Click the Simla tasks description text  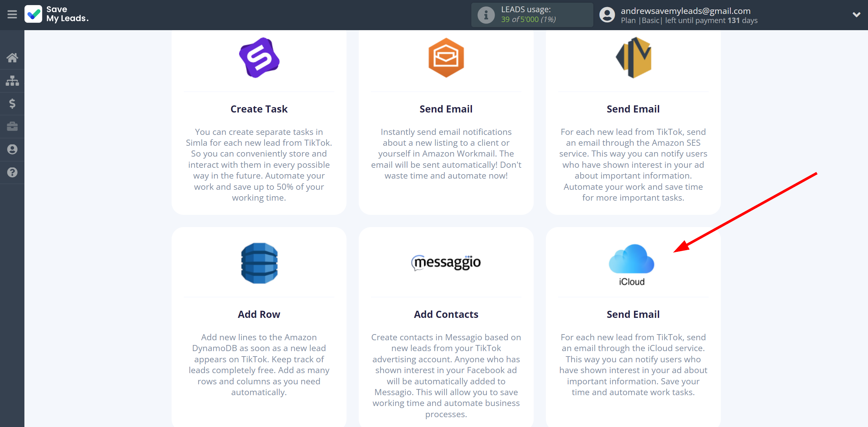pyautogui.click(x=259, y=165)
